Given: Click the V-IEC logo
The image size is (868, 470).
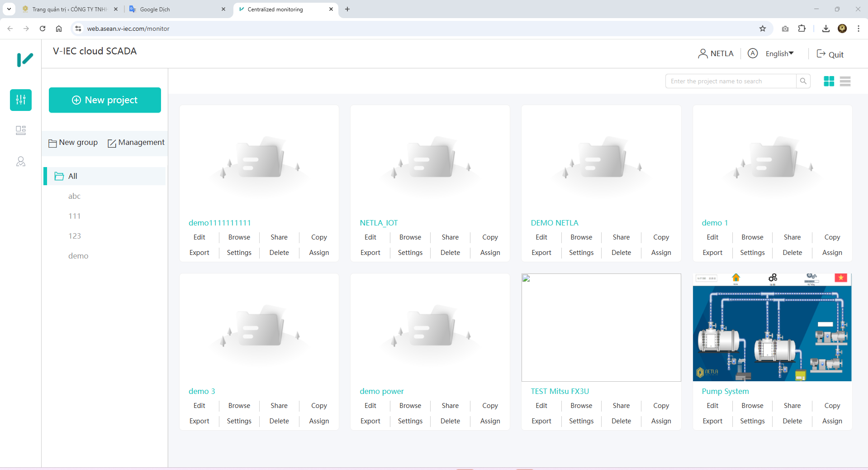Looking at the screenshot, I should click(x=25, y=59).
